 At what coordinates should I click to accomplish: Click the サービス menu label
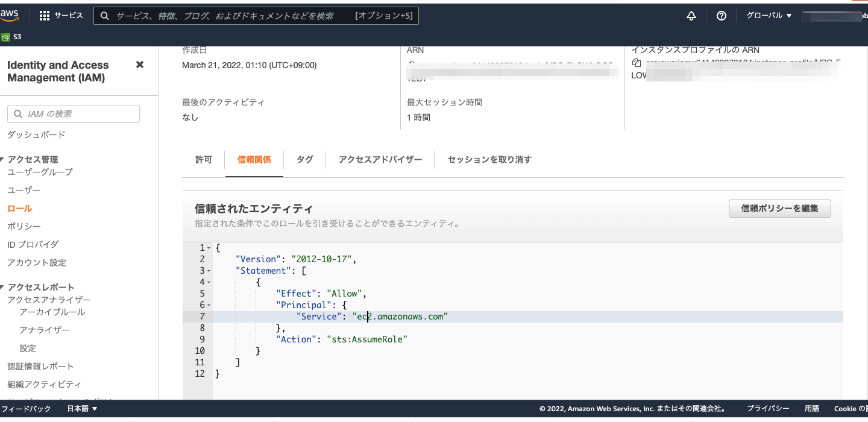(x=69, y=16)
